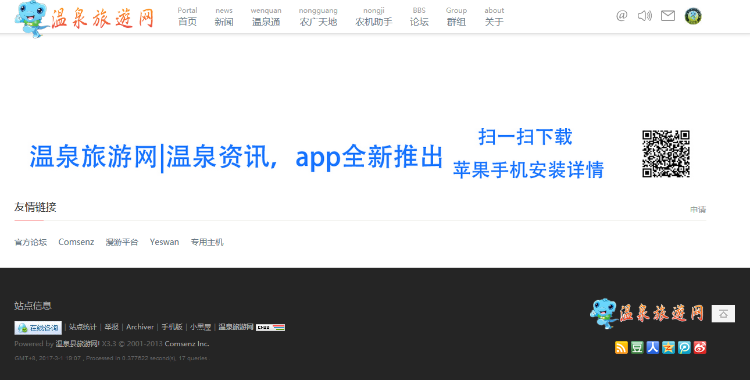This screenshot has width=750, height=380.
Task: Open the nongji 农机助手 menu item
Action: (x=374, y=17)
